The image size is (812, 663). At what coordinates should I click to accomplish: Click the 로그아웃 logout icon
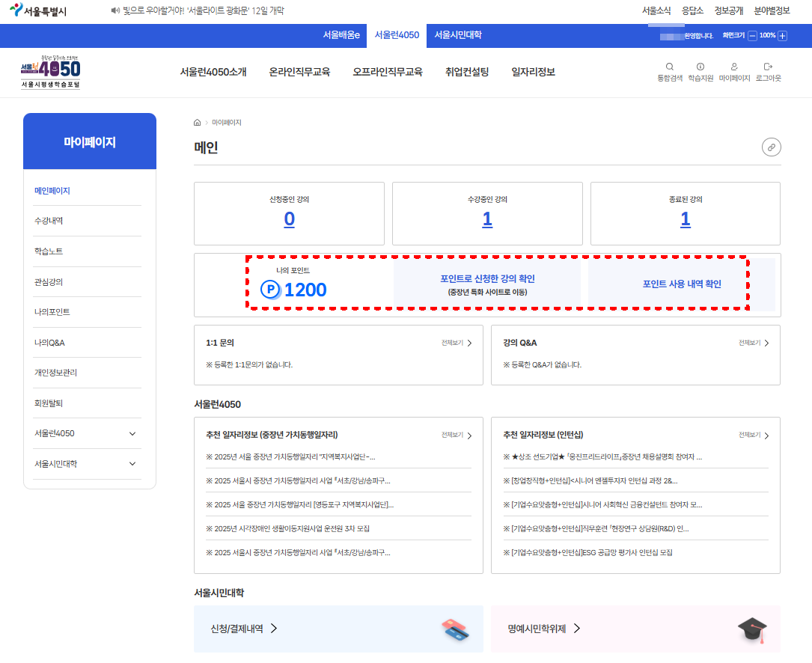[x=768, y=72]
